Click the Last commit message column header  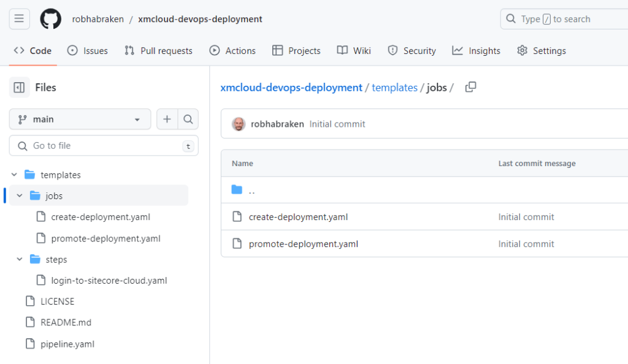pyautogui.click(x=537, y=163)
